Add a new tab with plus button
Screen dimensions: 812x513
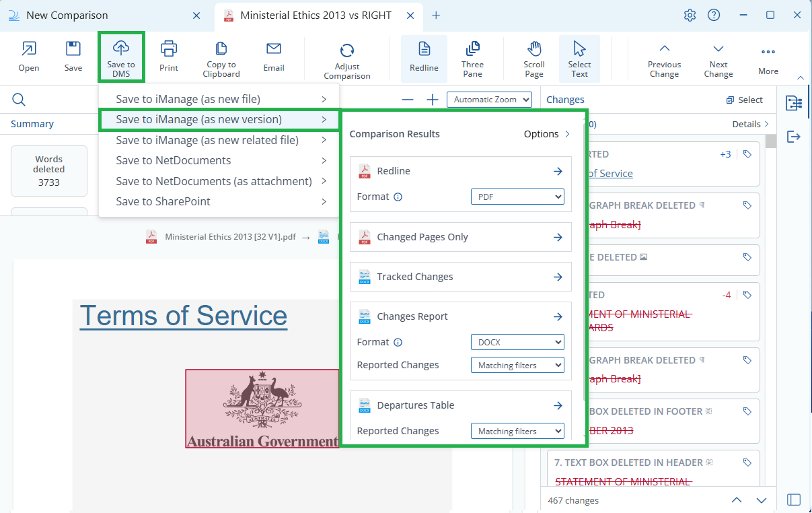pos(436,15)
